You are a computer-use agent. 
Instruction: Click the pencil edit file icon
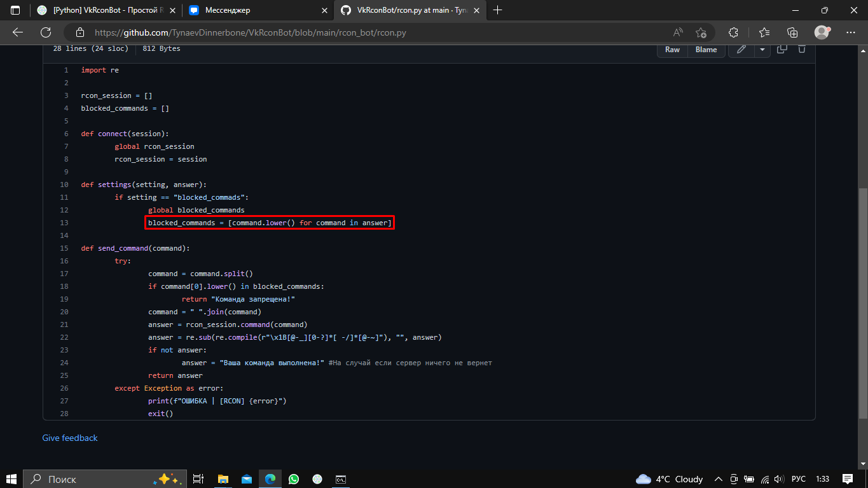pos(741,49)
